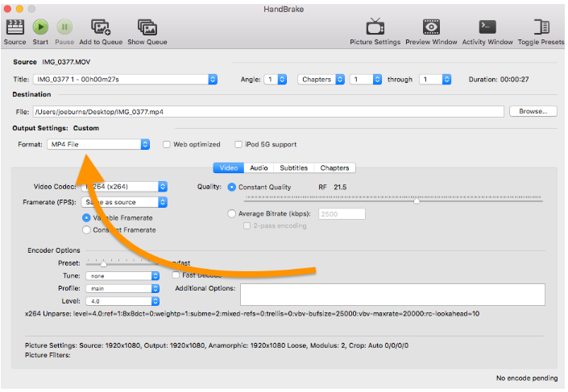
Task: Open the Format MP4 File dropdown
Action: pos(98,144)
